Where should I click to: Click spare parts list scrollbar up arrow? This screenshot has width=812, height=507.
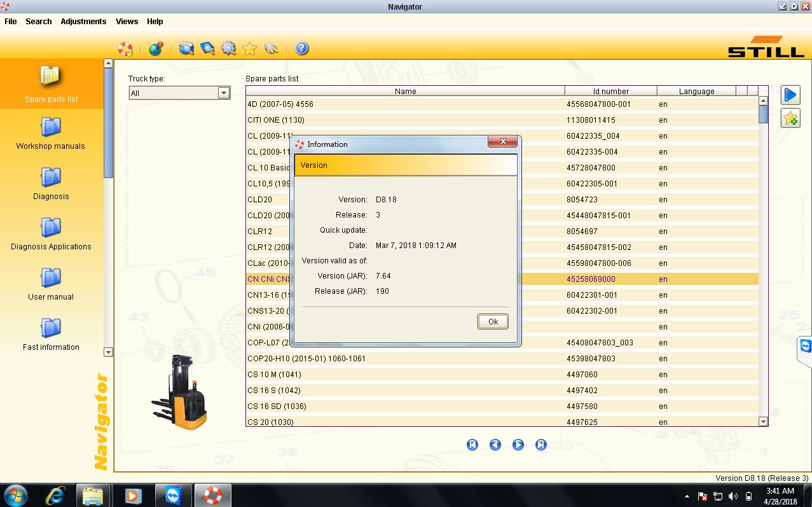click(x=764, y=101)
